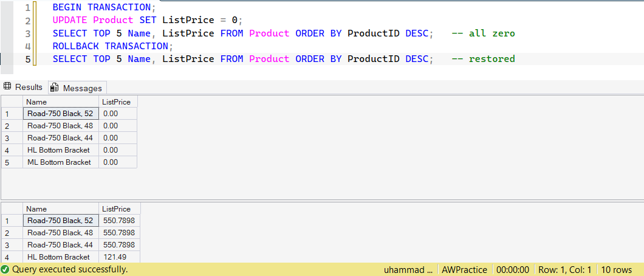Select Name column header in first grid
This screenshot has width=644, height=276.
pos(61,102)
